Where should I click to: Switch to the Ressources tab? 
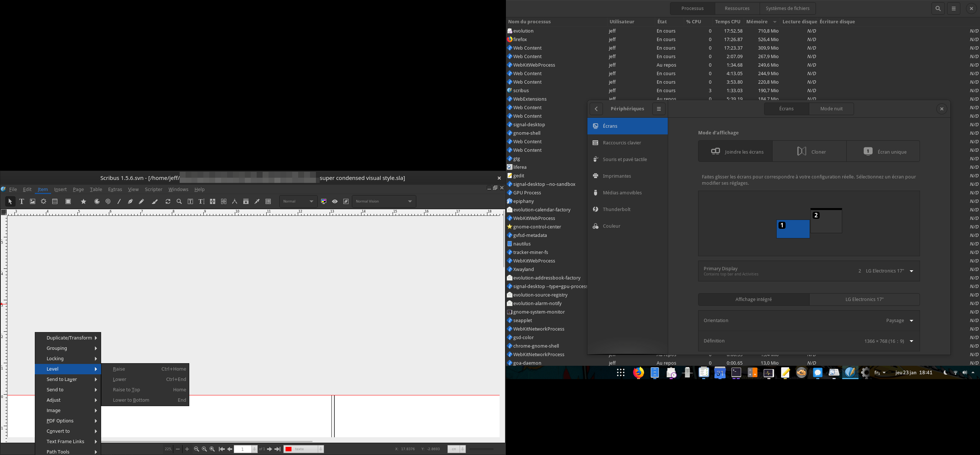pos(737,9)
